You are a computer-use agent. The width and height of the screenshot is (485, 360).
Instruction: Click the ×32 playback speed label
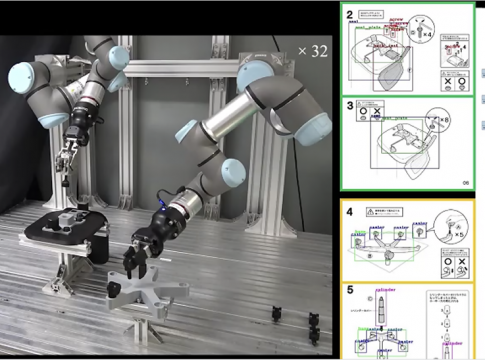(x=313, y=51)
